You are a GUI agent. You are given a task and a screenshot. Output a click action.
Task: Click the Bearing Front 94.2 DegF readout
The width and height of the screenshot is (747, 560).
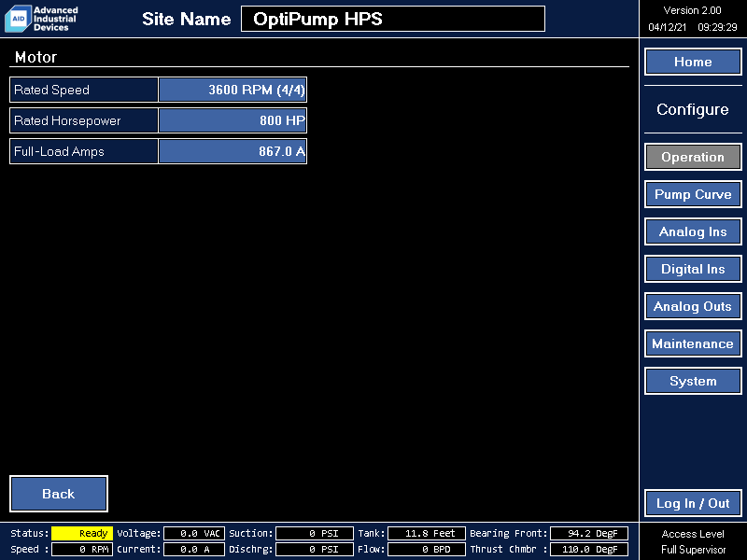click(x=589, y=533)
